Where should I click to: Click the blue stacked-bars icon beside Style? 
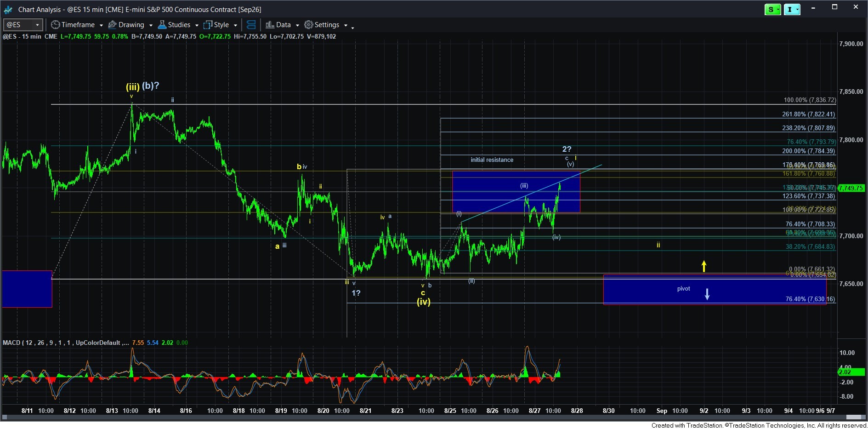(251, 25)
